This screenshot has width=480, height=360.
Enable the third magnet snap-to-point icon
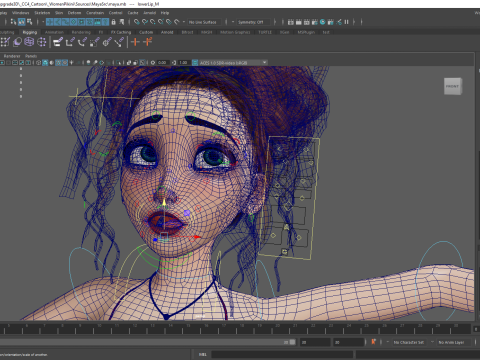152,22
